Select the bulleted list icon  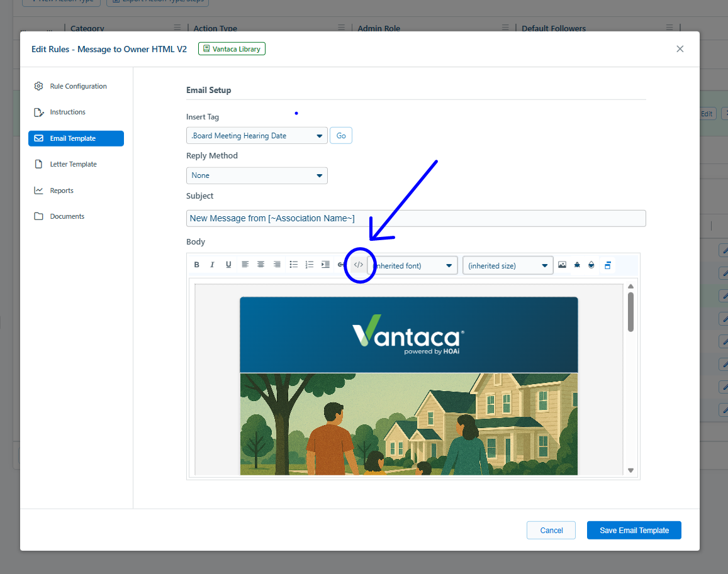293,265
